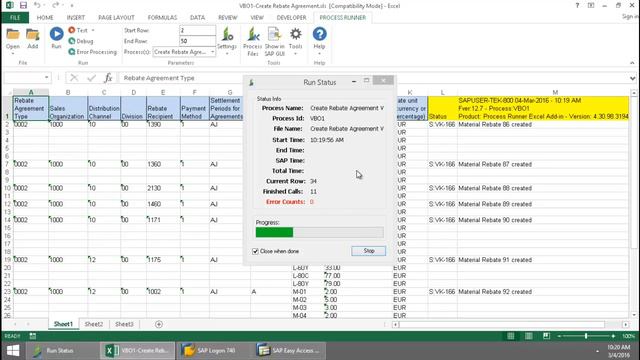
Task: Click the green Progress bar
Action: click(x=274, y=232)
